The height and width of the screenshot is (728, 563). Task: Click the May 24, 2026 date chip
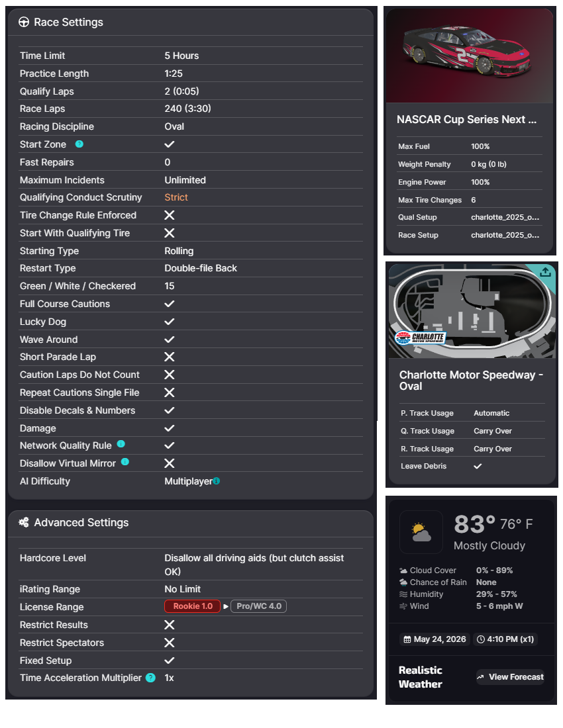[435, 639]
